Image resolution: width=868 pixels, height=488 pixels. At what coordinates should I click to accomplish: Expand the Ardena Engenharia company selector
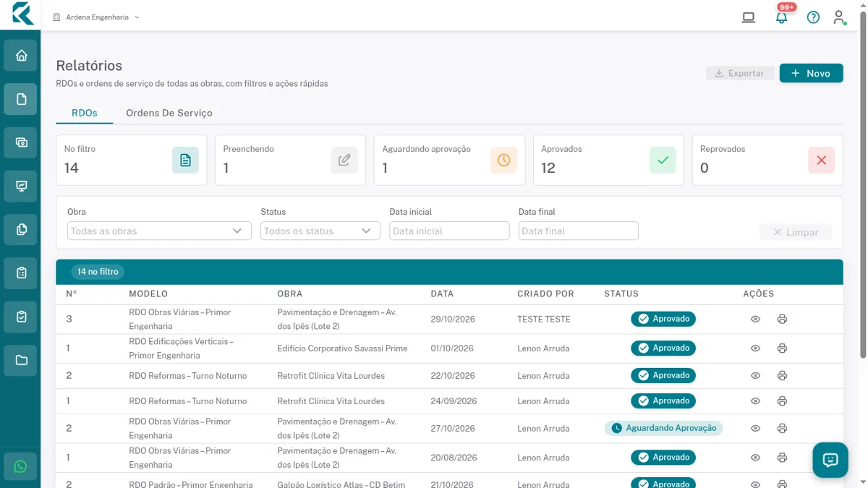click(x=96, y=17)
